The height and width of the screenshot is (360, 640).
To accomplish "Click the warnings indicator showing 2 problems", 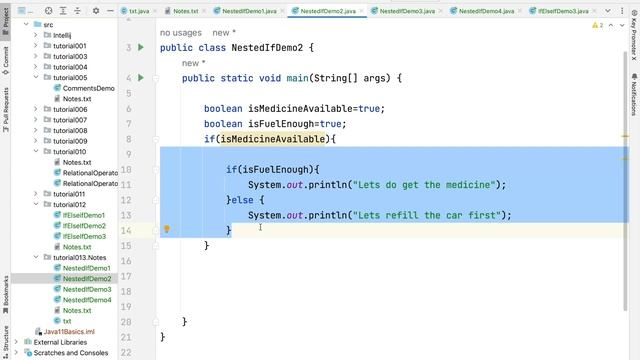I will [598, 25].
